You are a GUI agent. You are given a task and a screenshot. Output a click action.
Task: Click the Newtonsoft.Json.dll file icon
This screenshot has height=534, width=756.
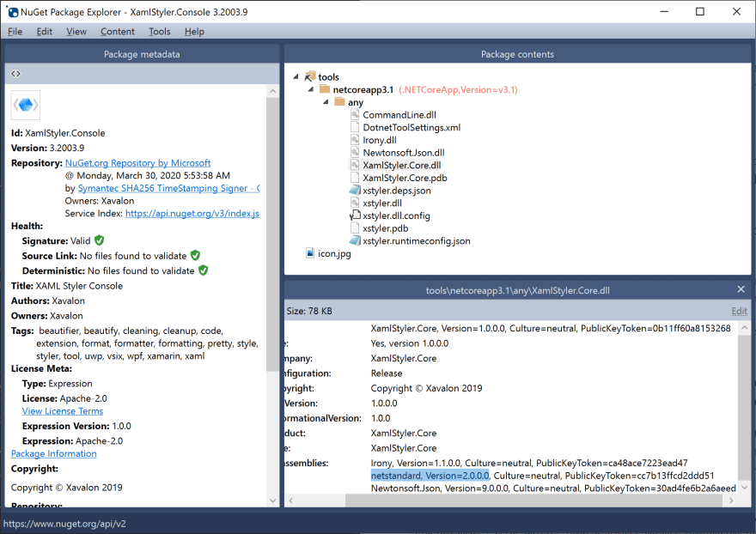click(355, 152)
